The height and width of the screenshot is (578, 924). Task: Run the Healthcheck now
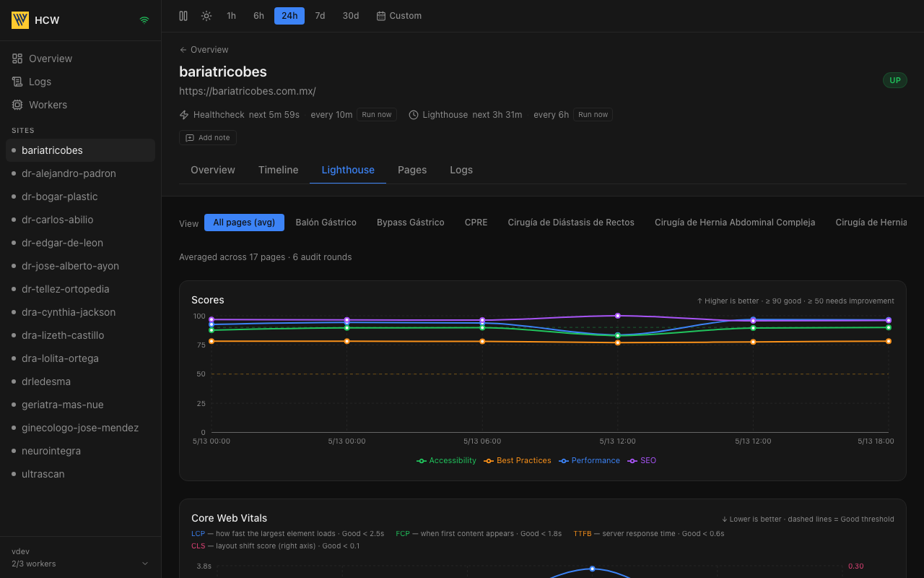[x=377, y=115]
